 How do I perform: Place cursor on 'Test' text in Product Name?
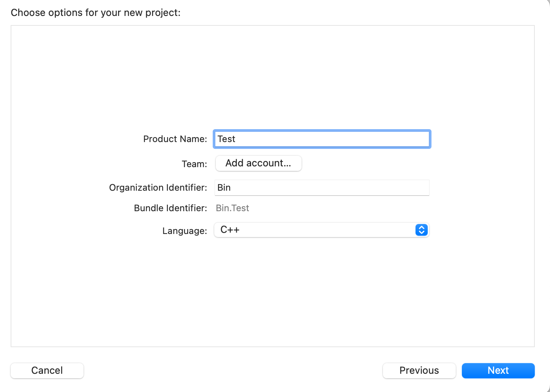226,139
